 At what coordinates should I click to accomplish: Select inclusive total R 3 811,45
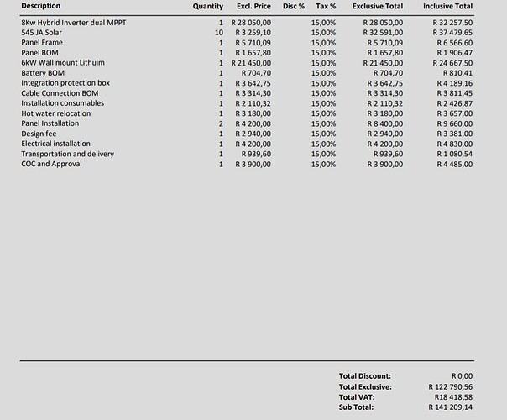click(x=455, y=93)
